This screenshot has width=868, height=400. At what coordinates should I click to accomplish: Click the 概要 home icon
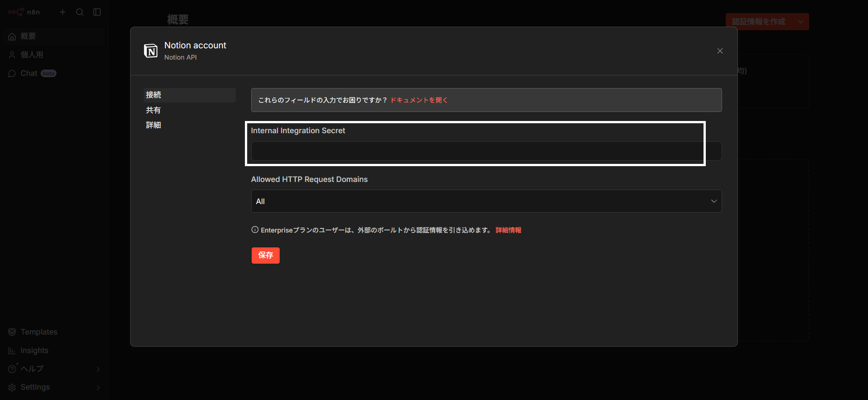coord(12,37)
